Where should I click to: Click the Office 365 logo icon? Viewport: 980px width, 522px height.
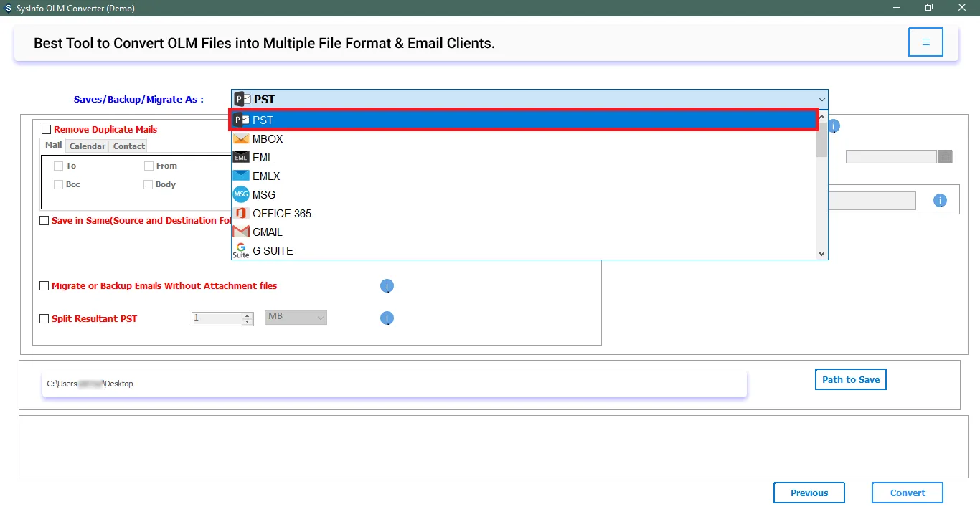[241, 214]
